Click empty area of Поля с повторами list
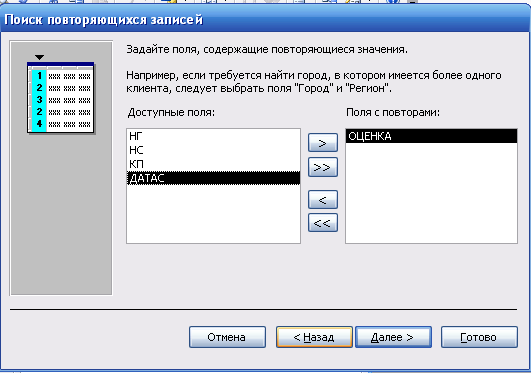This screenshot has width=531, height=373. (431, 192)
